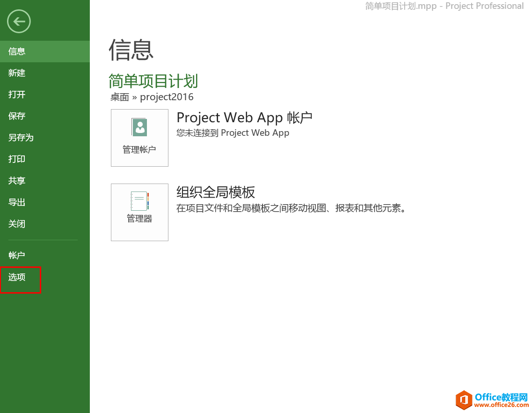Open the 管理帐户 account management button
Image resolution: width=532 pixels, height=413 pixels.
(x=139, y=138)
